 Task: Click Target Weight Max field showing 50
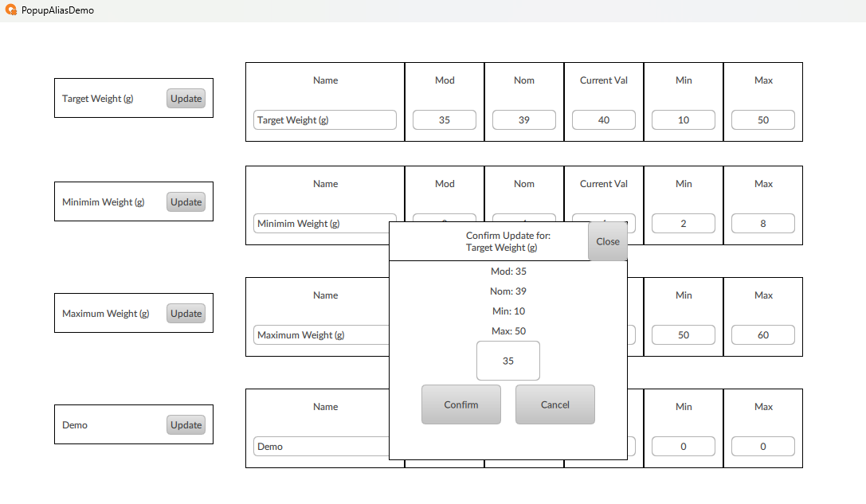coord(763,119)
